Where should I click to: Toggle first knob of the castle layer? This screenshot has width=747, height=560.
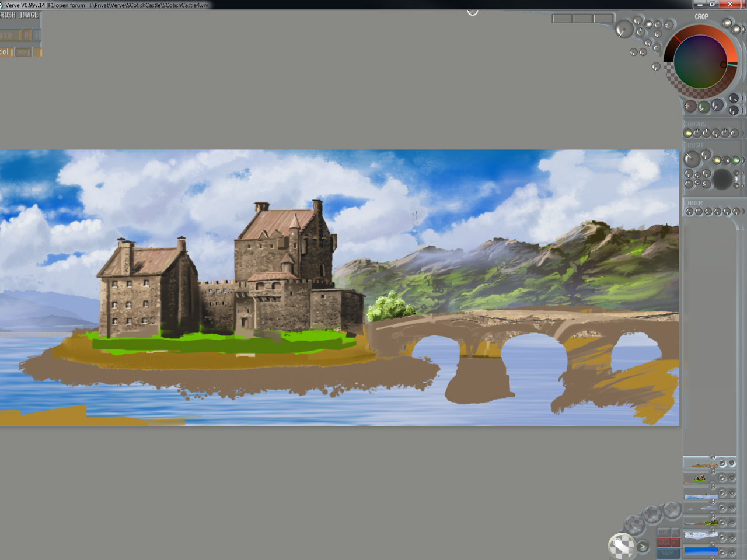(x=722, y=478)
